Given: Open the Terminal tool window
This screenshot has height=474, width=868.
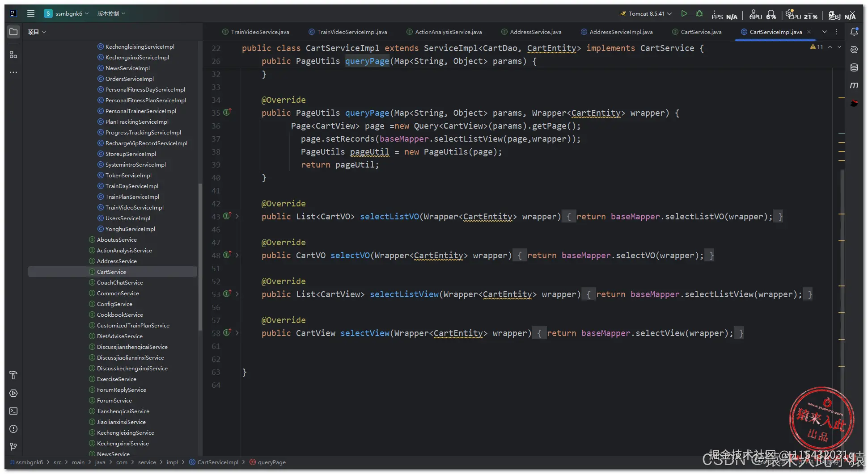Looking at the screenshot, I should [13, 411].
